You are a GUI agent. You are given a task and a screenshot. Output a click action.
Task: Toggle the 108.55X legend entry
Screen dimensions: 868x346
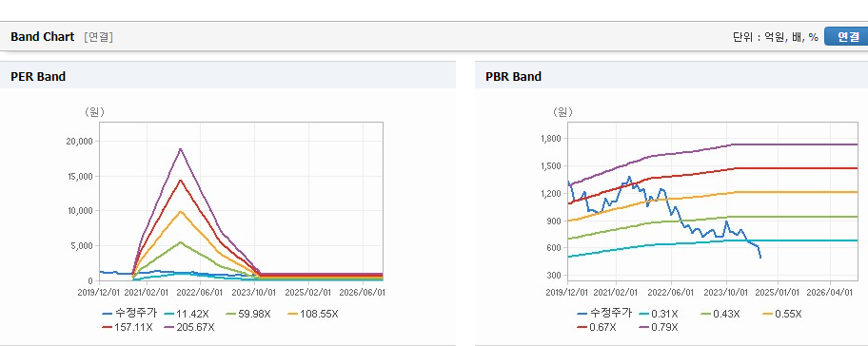click(313, 314)
